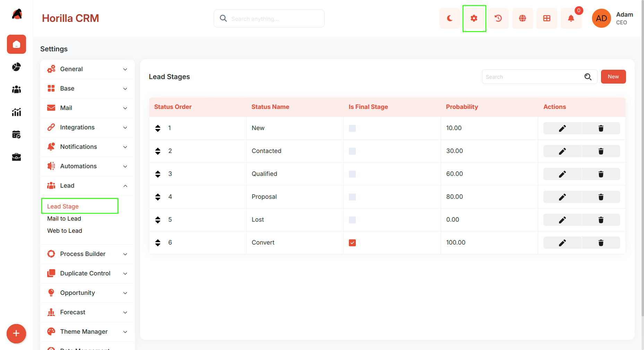644x350 pixels.
Task: Open the bar chart analytics sidebar icon
Action: click(x=16, y=112)
